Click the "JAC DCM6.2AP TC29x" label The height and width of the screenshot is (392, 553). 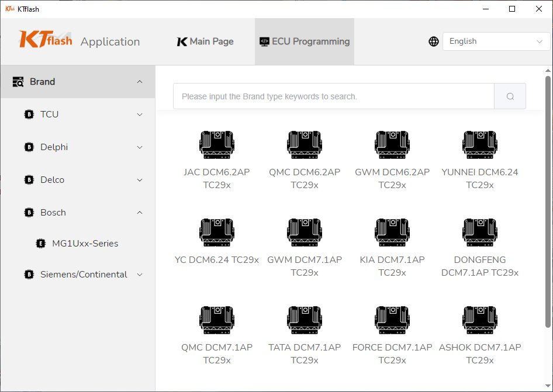pyautogui.click(x=216, y=178)
